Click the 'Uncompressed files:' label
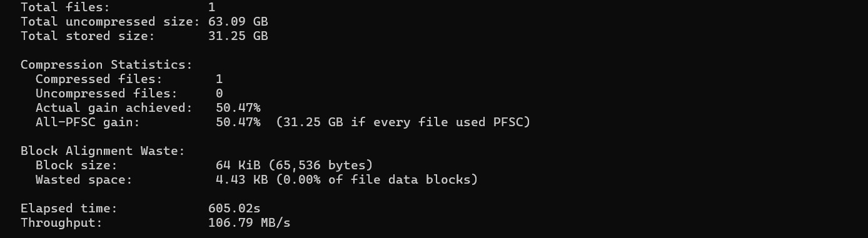This screenshot has height=238, width=868. (106, 93)
